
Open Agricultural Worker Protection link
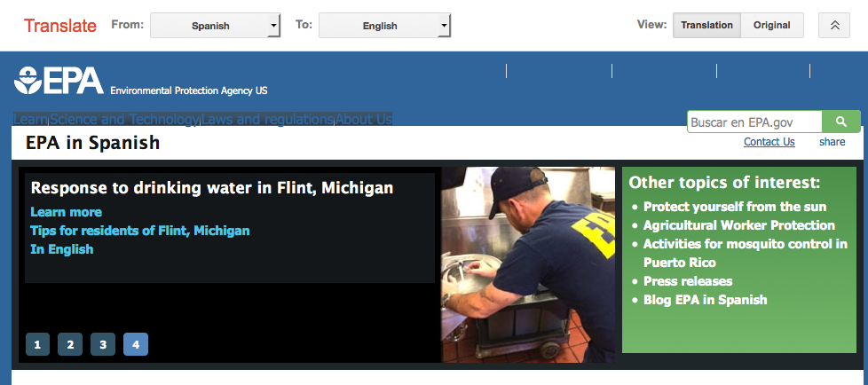(x=739, y=225)
